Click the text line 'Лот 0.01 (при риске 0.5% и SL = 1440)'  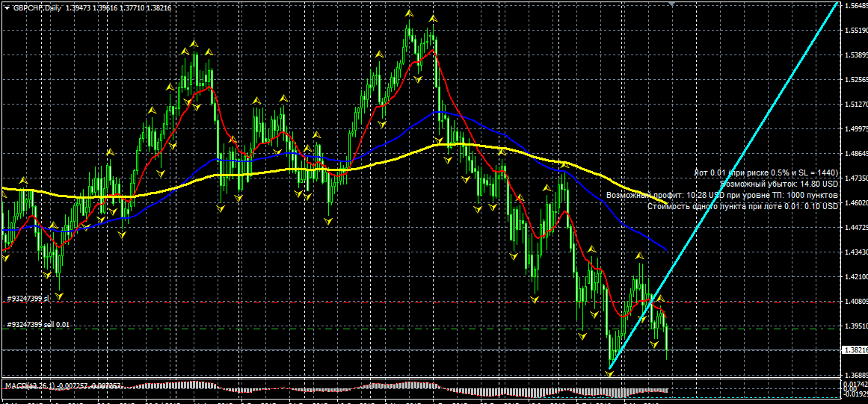[767, 173]
